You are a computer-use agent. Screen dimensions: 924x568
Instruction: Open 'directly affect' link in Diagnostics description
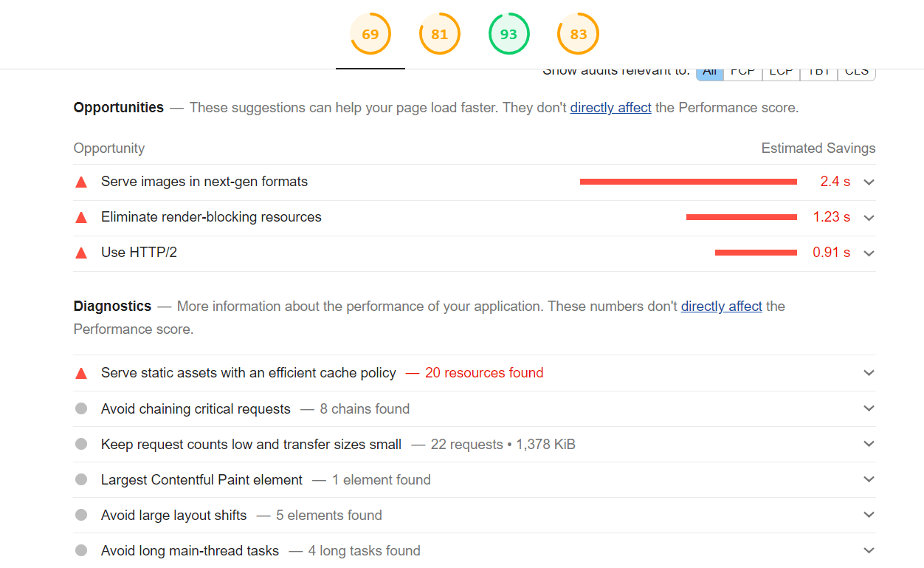(721, 307)
